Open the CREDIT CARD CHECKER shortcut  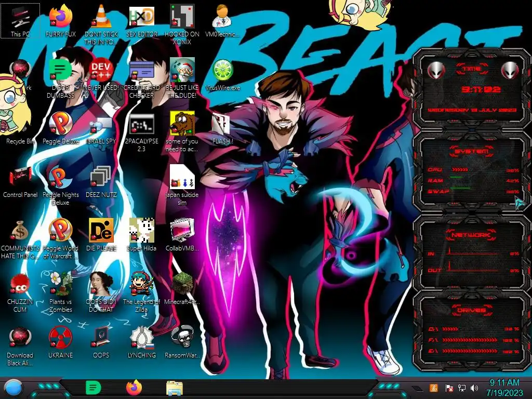point(142,79)
